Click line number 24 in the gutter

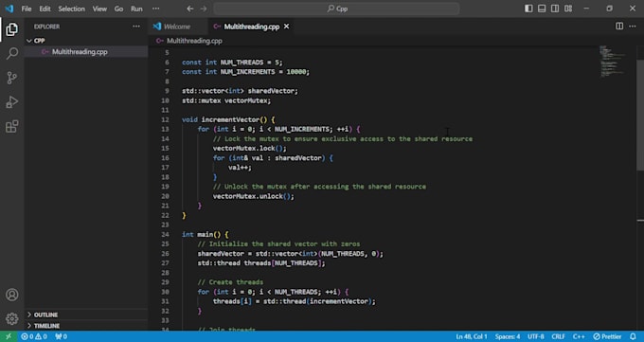(165, 234)
